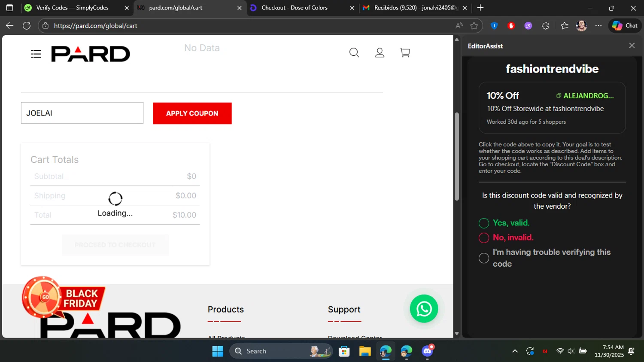Click the Products footer heading
This screenshot has width=644, height=362.
pyautogui.click(x=226, y=310)
